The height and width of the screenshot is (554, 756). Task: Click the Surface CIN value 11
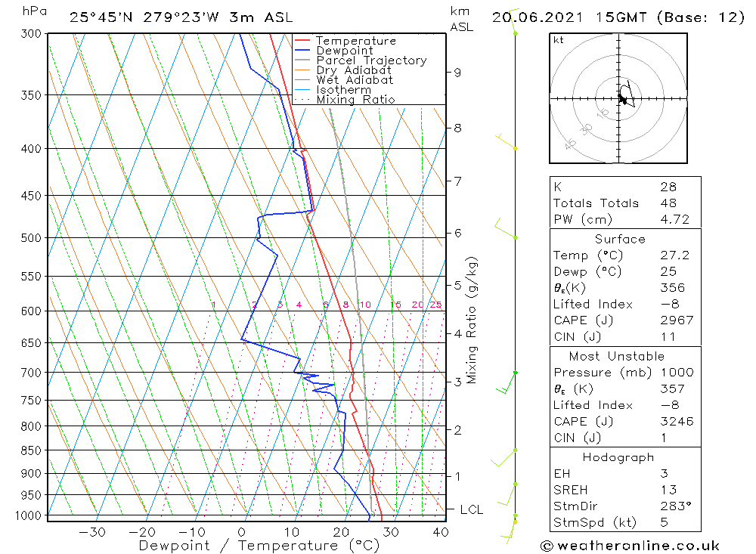click(668, 336)
